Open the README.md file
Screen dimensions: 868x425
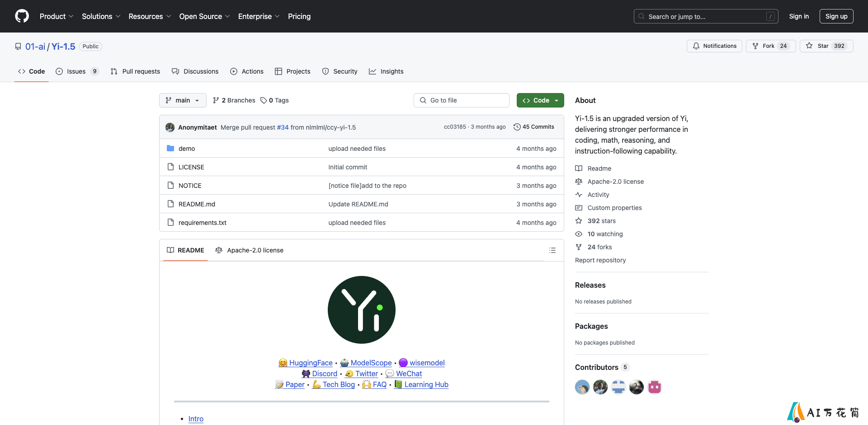pos(197,204)
